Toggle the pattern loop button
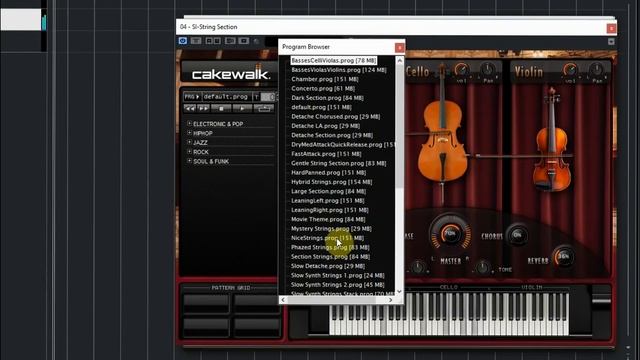Image resolution: width=640 pixels, height=360 pixels. 264,108
